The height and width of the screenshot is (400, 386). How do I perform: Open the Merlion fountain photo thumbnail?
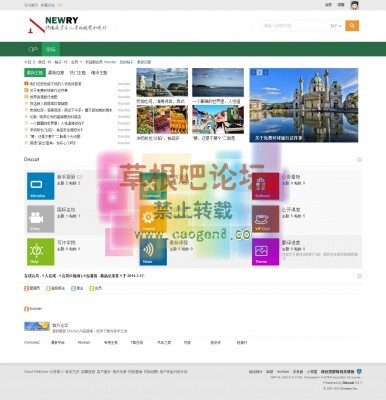coord(162,83)
